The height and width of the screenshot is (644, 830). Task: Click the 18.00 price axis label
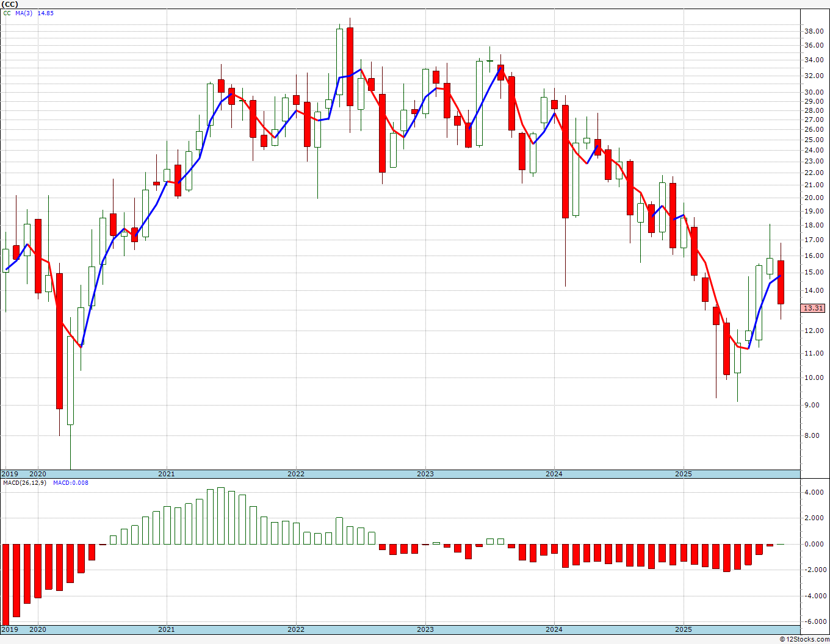click(x=814, y=226)
